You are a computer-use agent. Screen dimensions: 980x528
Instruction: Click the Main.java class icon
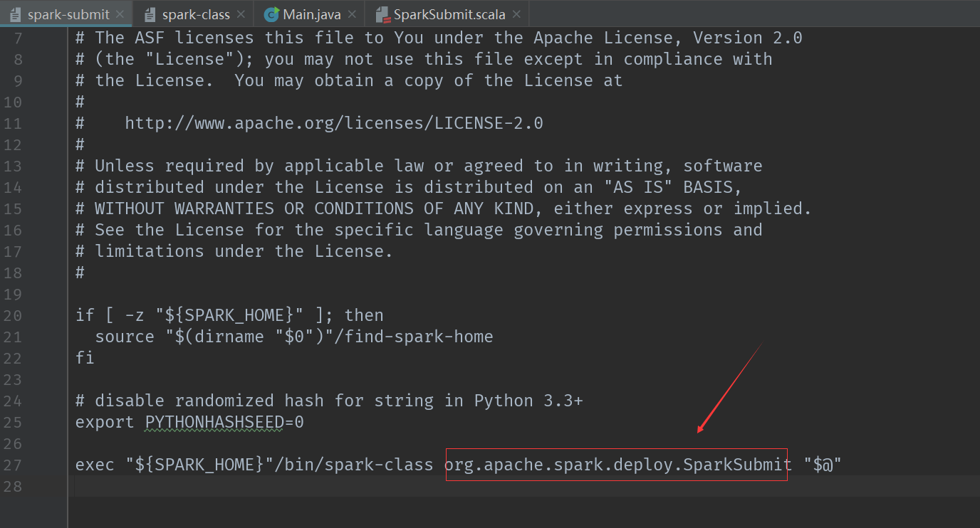point(271,14)
